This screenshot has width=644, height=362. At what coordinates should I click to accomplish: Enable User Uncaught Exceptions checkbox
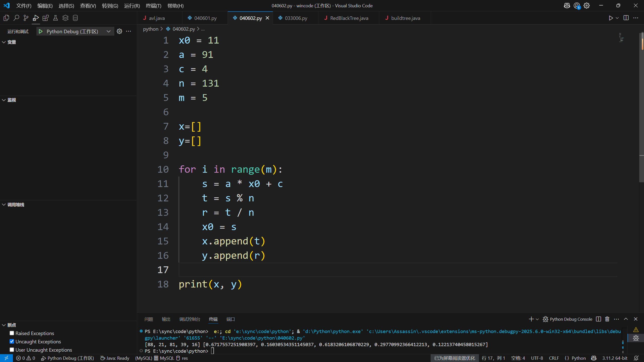point(12,350)
